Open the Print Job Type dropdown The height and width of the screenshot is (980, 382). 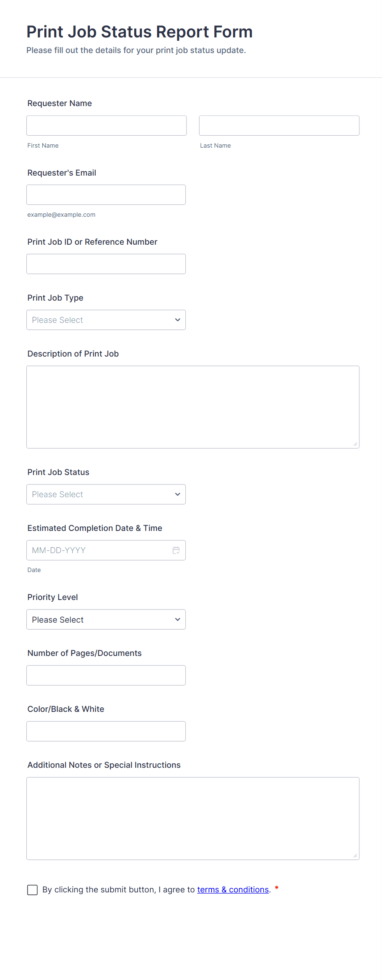click(106, 320)
